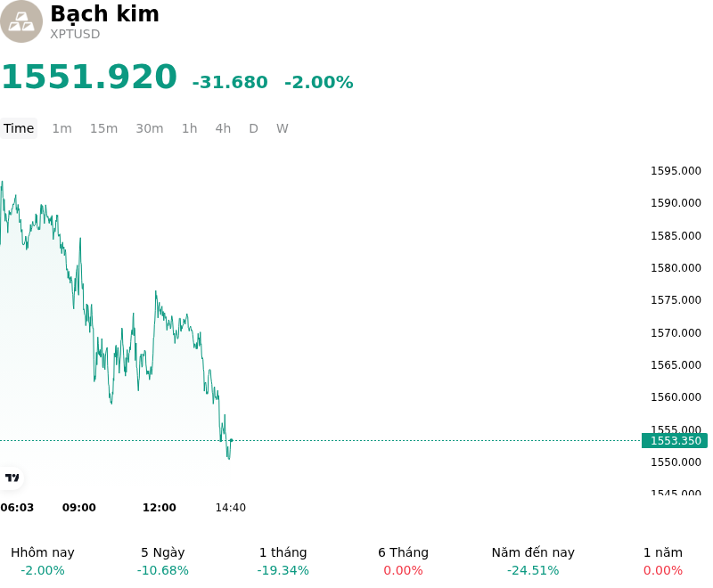Show the daily D chart

click(253, 128)
